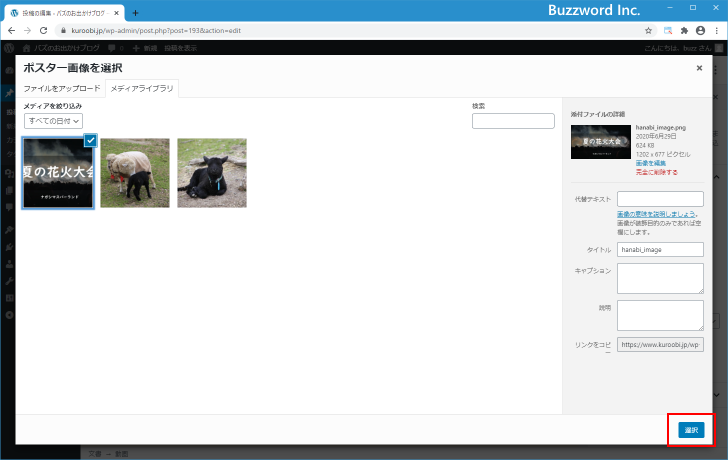Open Chrome's three-dot menu

point(716,31)
